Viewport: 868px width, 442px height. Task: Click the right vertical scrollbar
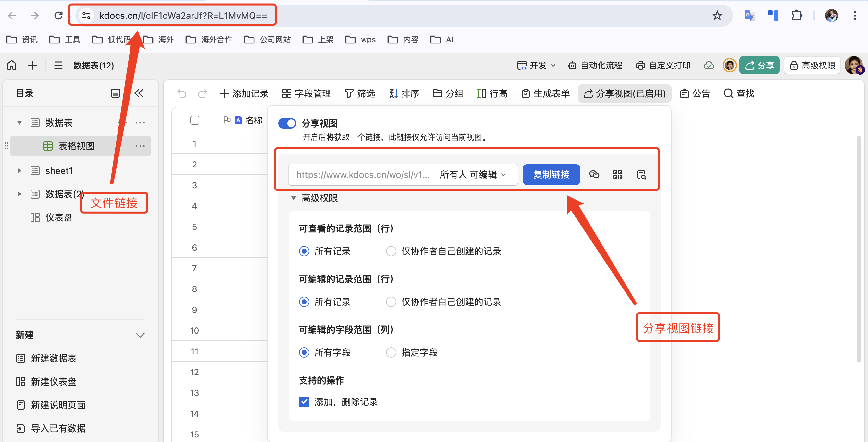click(859, 249)
